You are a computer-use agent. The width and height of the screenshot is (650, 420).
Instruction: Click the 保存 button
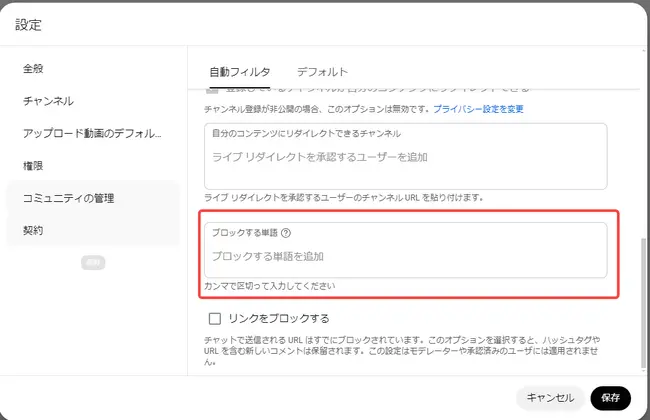[611, 398]
